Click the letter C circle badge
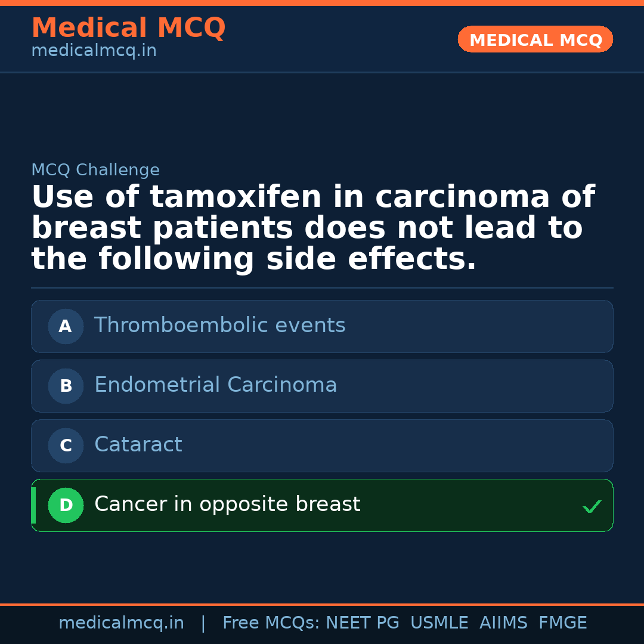644x644 pixels. pos(66,445)
